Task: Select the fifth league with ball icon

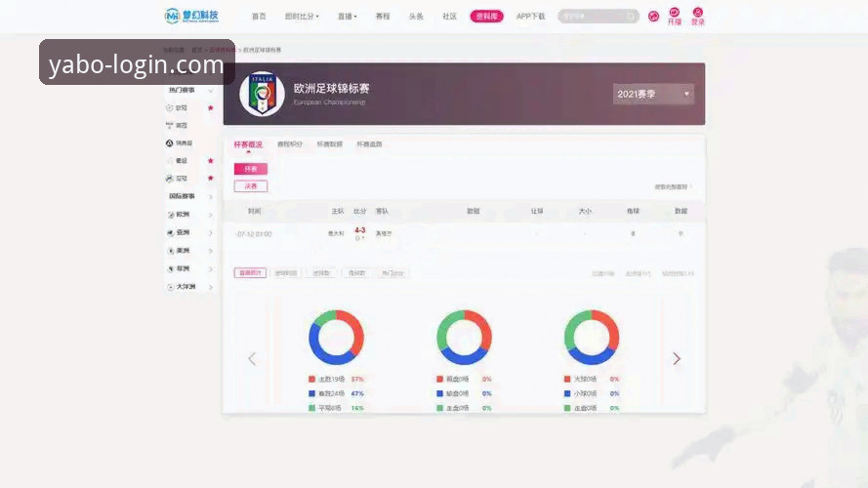Action: (x=182, y=179)
